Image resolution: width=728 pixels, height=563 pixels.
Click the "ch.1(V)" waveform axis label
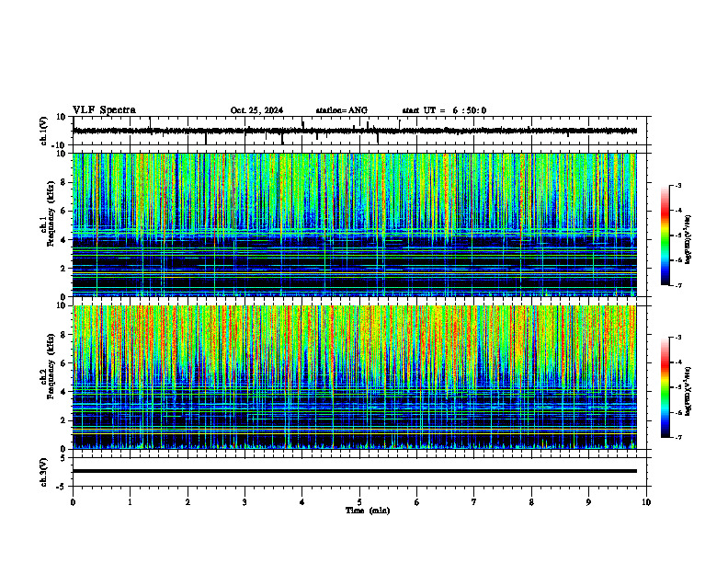pos(44,131)
